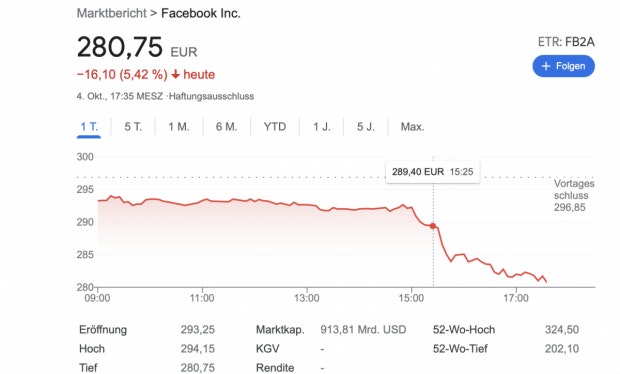Click the Vortagesschluss 296,85 label
Viewport: 620px width, 374px height.
pos(574,195)
